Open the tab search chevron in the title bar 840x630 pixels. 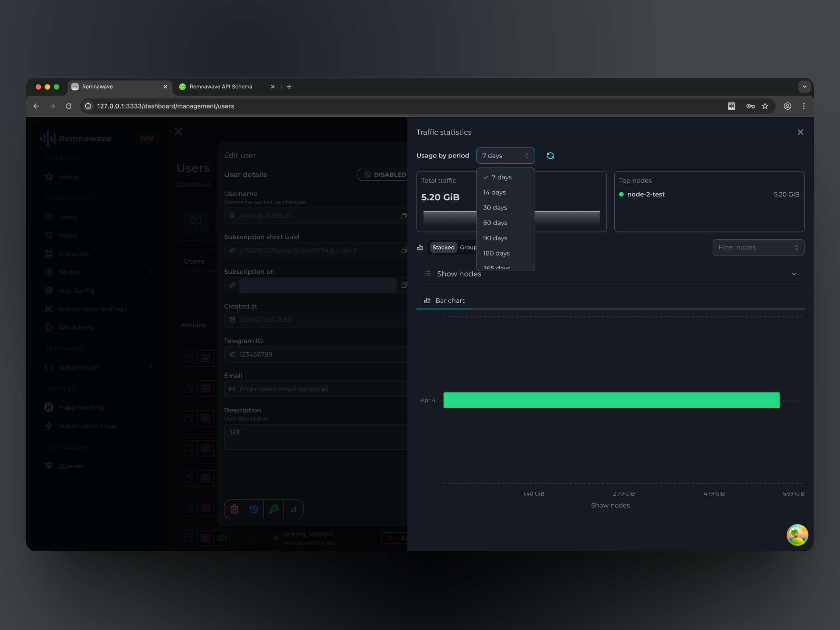(x=805, y=87)
